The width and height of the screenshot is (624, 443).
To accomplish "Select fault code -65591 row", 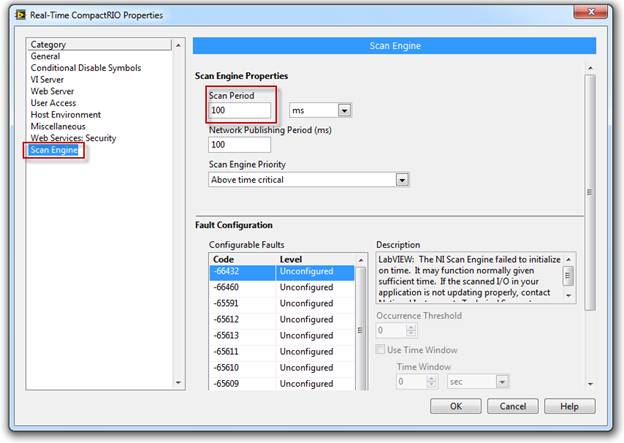I will [280, 303].
